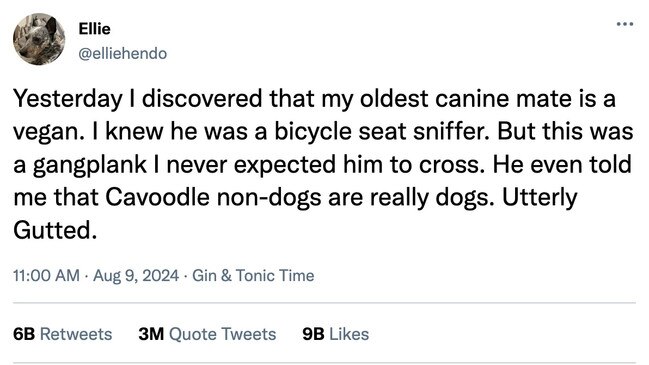Click the word Yesterday starting the tweet
Screen dimensions: 649x365
[68, 99]
